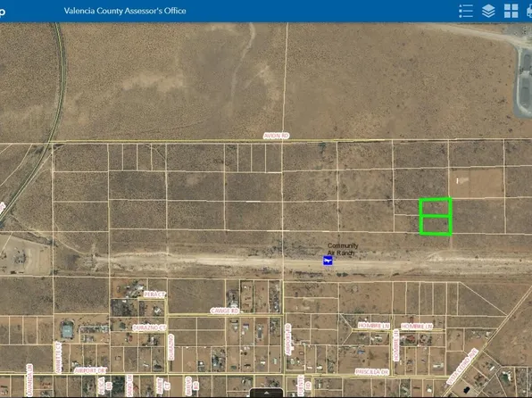532x398 pixels.
Task: Click the Community Air Ranch airplane marker
Action: [328, 261]
